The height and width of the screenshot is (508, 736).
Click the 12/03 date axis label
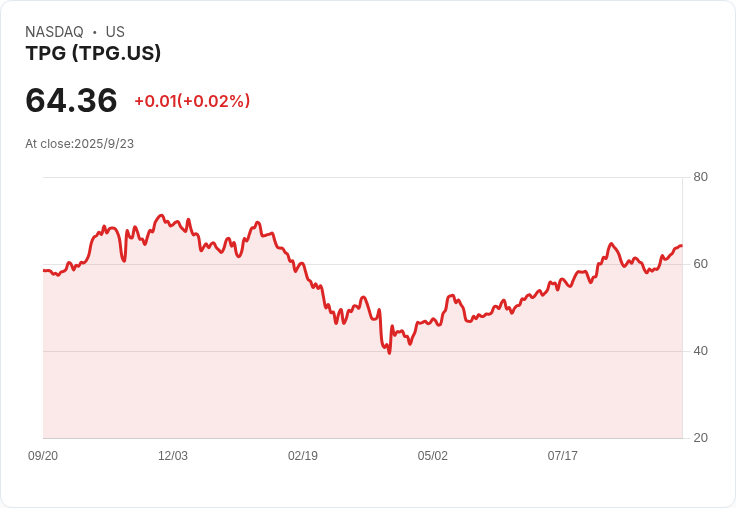pyautogui.click(x=173, y=456)
